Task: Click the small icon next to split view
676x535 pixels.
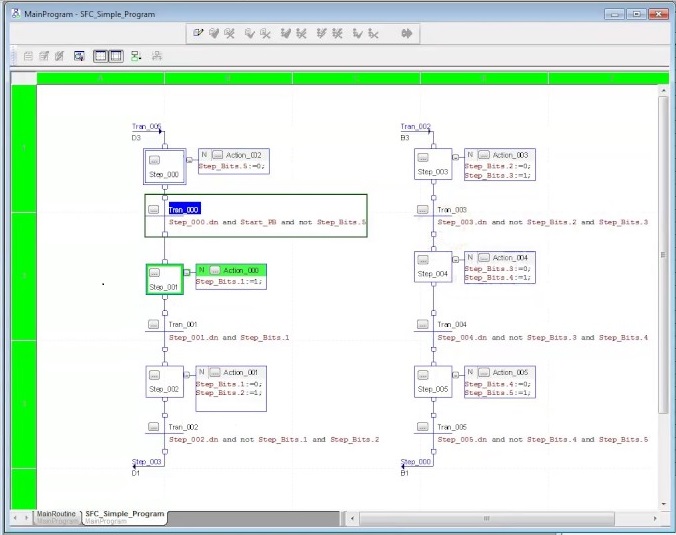Action: 136,56
